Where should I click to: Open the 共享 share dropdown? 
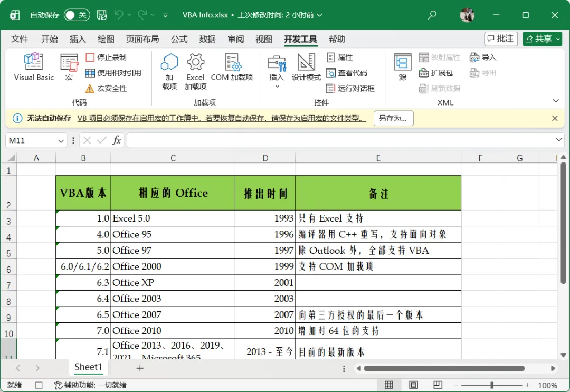(543, 39)
